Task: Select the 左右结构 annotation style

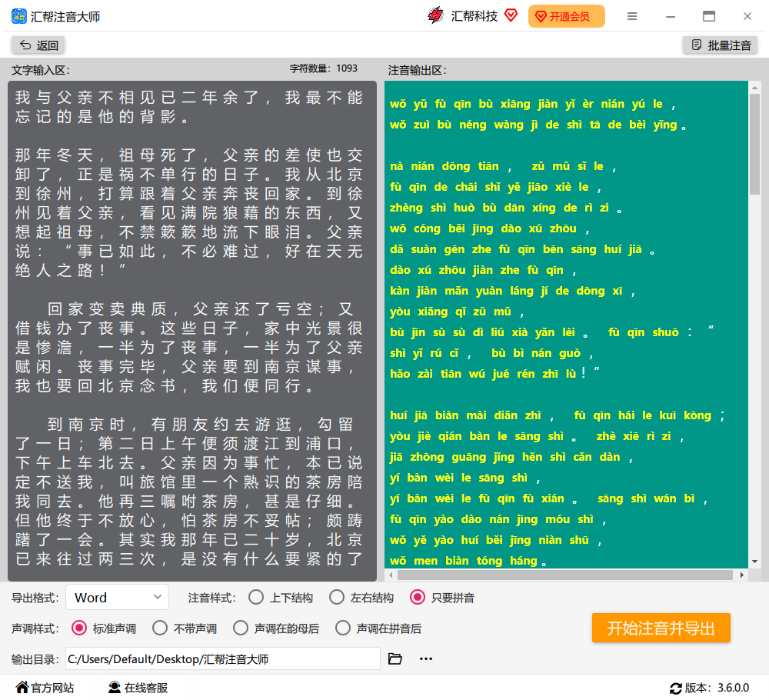Action: [x=361, y=598]
